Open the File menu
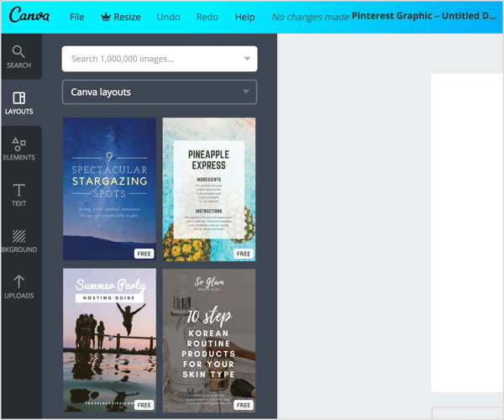 76,17
